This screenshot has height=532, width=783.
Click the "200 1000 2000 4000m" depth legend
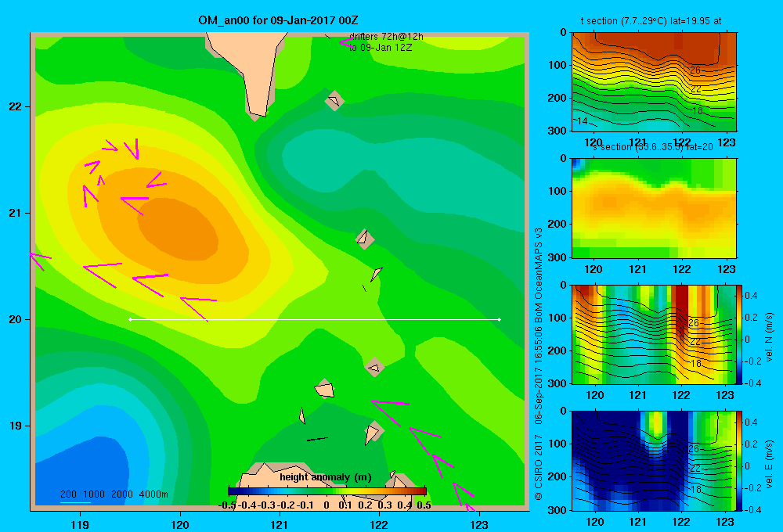114,494
